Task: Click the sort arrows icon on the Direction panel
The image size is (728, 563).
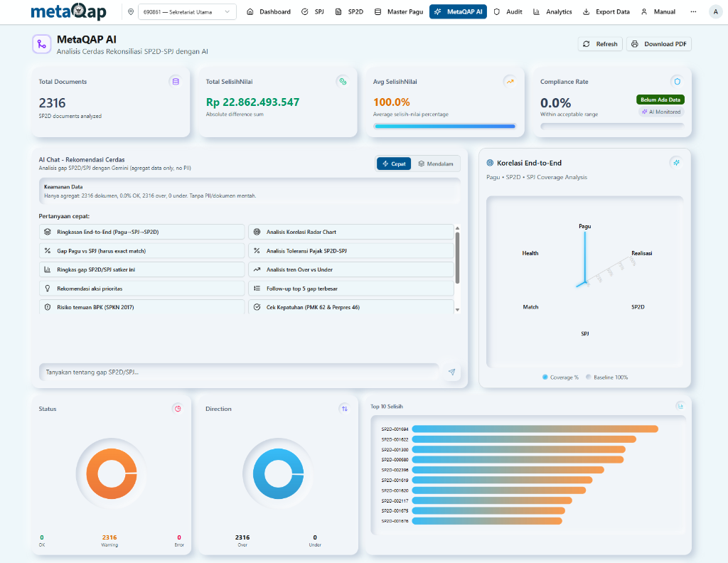Action: pyautogui.click(x=344, y=409)
